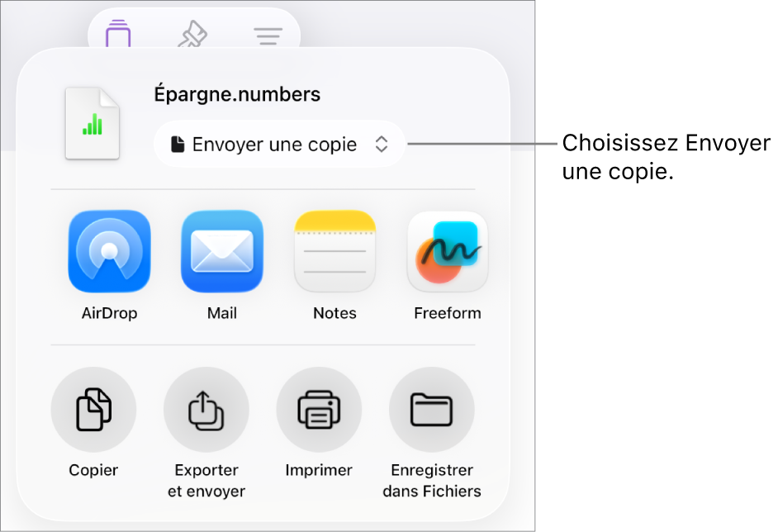Send the copy to Notes

[335, 251]
